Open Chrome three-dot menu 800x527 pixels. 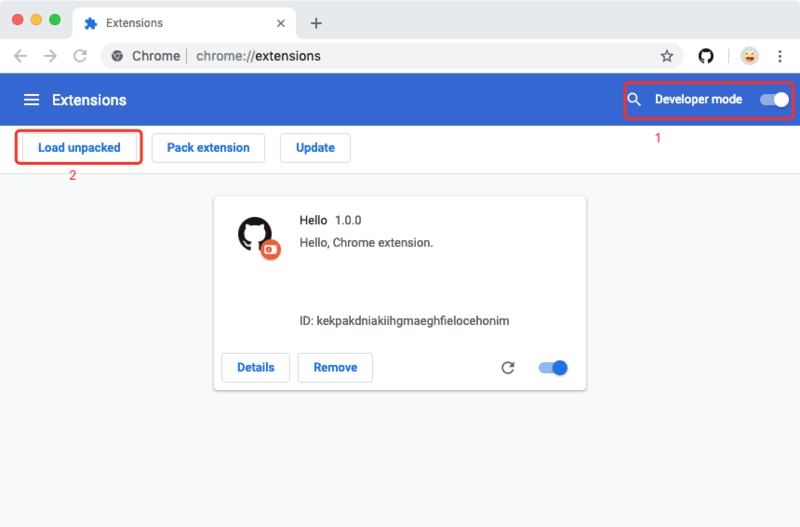pos(779,56)
